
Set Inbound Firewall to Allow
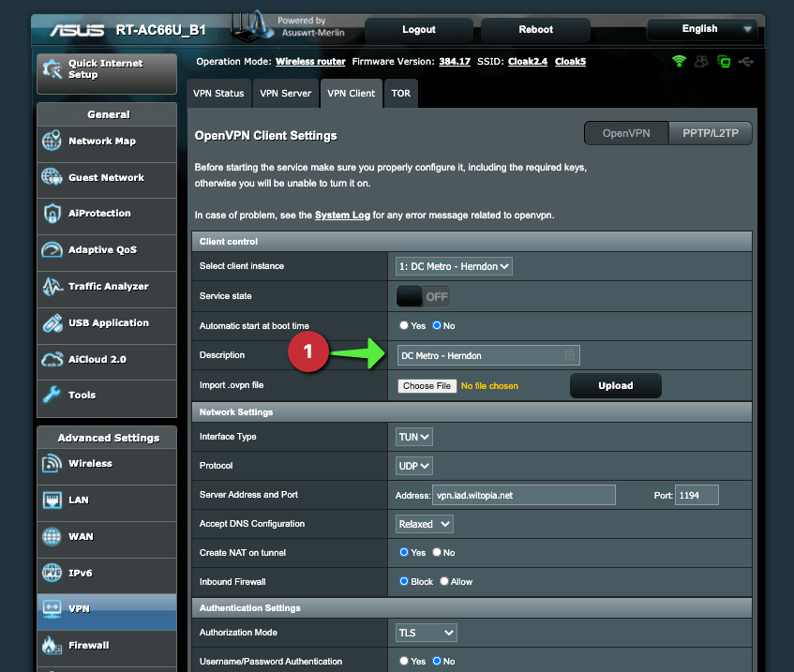point(444,582)
